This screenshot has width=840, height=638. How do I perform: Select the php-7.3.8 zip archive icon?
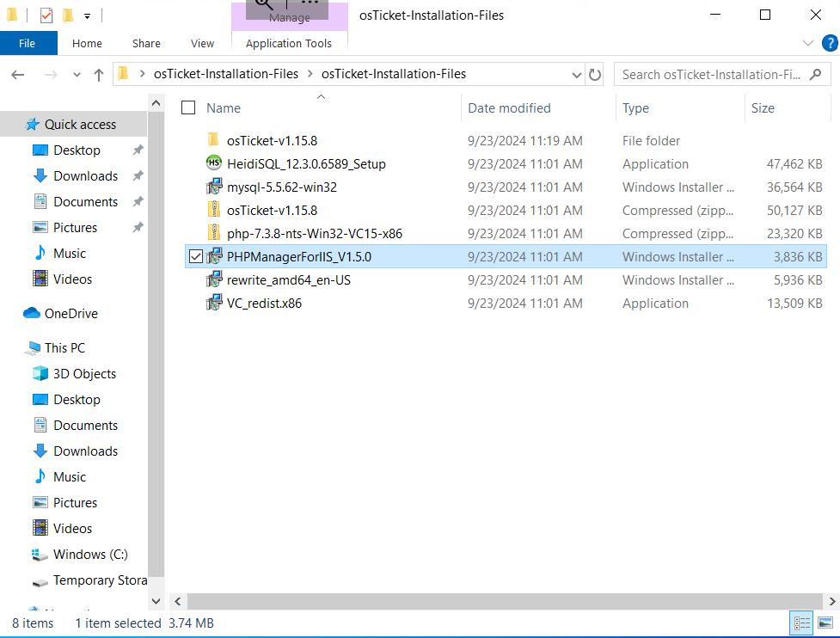click(214, 234)
